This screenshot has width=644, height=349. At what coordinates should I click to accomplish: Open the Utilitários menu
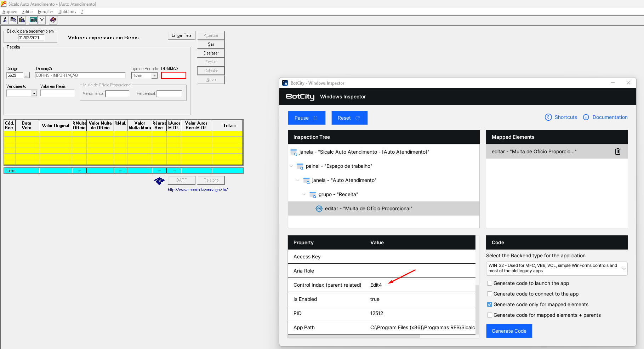point(67,12)
